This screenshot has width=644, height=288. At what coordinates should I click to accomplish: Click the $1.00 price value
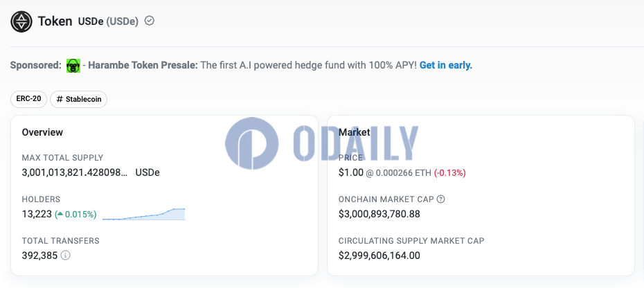click(x=351, y=172)
